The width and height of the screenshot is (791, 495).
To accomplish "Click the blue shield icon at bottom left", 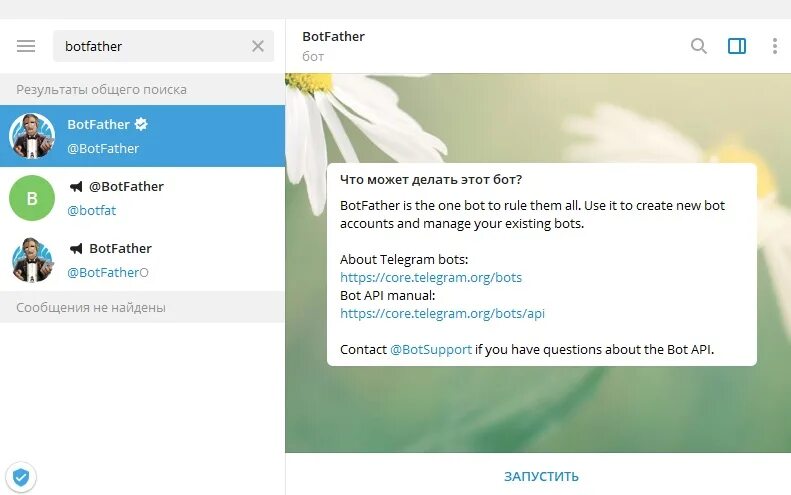I will (21, 477).
